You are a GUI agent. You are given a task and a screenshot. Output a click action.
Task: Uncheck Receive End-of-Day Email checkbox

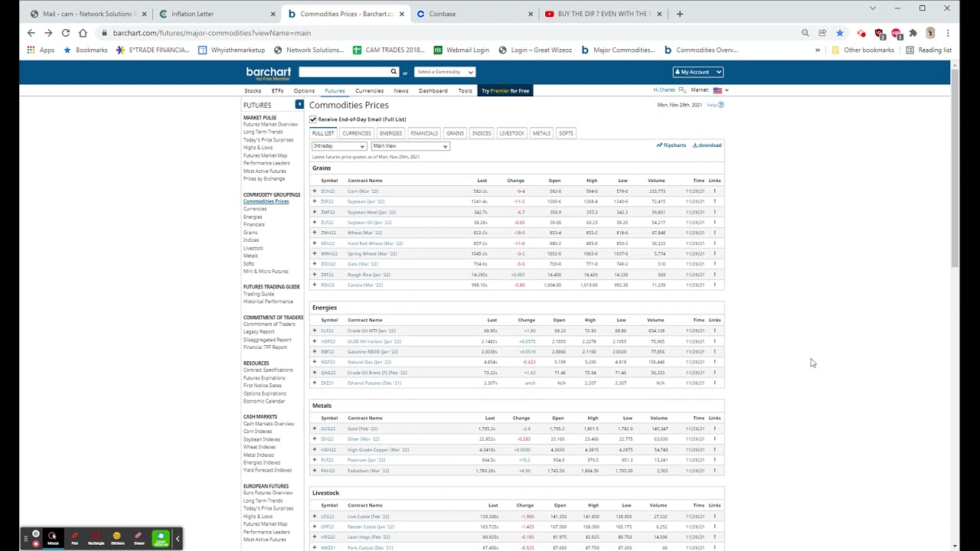pos(313,119)
